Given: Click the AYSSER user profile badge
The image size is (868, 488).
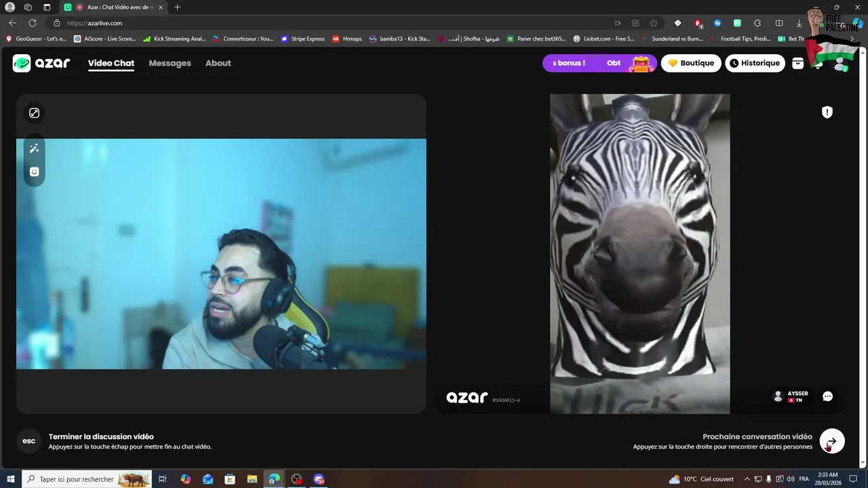Looking at the screenshot, I should click(x=791, y=396).
